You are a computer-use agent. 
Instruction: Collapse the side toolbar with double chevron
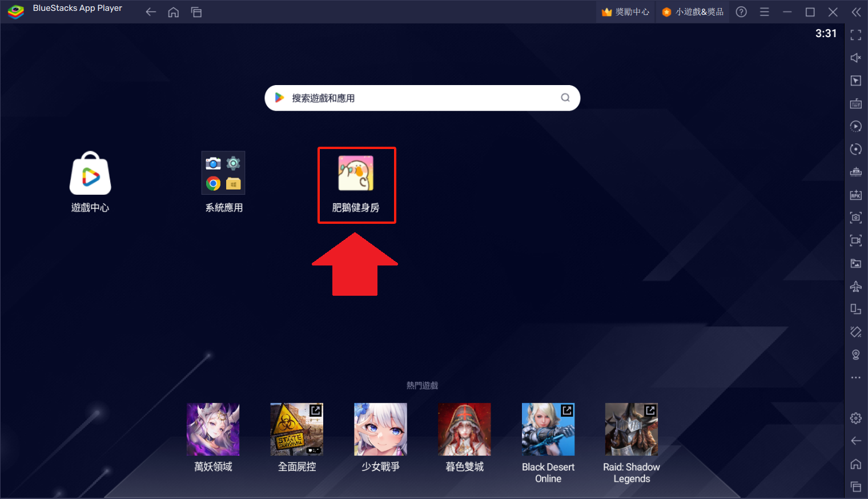[x=856, y=12]
